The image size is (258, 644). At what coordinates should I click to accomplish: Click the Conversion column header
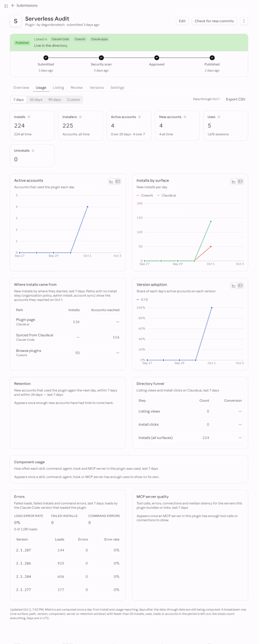233,400
